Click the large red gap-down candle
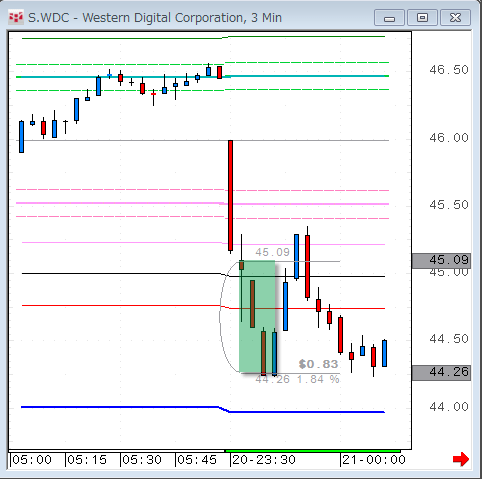 pyautogui.click(x=230, y=196)
